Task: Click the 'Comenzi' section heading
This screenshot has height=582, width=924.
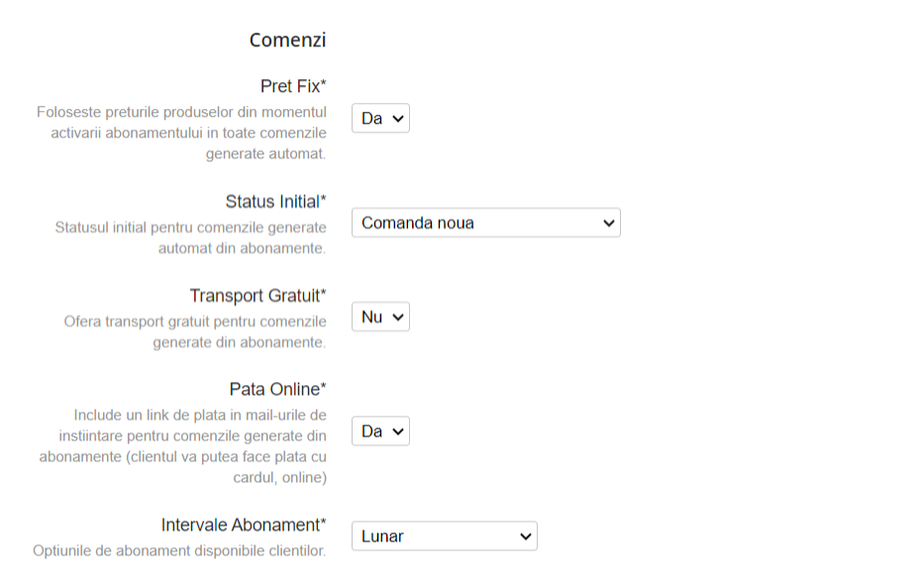Action: 287,41
